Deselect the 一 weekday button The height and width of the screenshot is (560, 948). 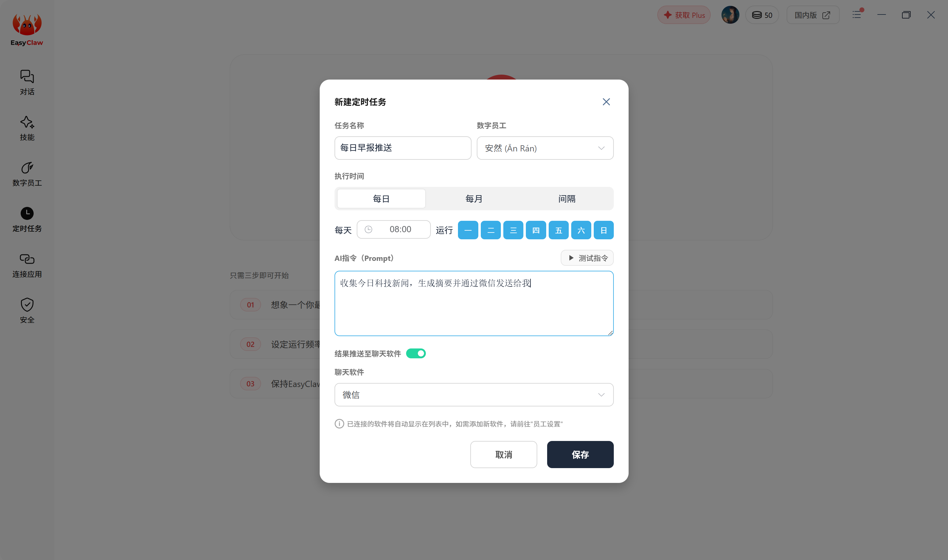click(468, 230)
